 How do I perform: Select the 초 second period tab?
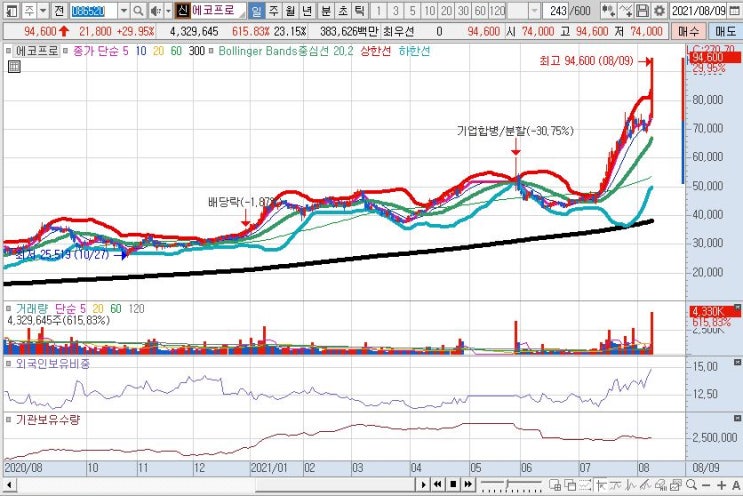(343, 10)
